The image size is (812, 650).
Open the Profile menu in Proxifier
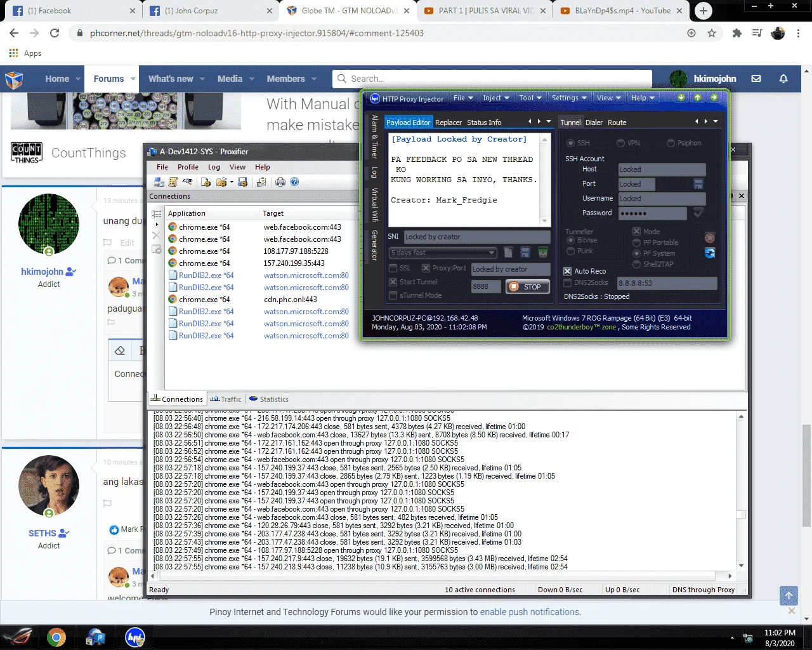(x=188, y=167)
